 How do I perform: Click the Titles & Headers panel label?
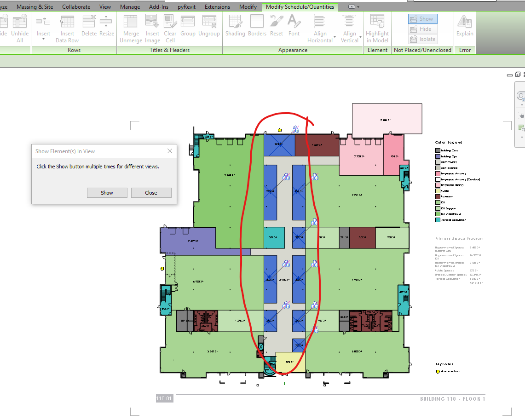[x=169, y=50]
